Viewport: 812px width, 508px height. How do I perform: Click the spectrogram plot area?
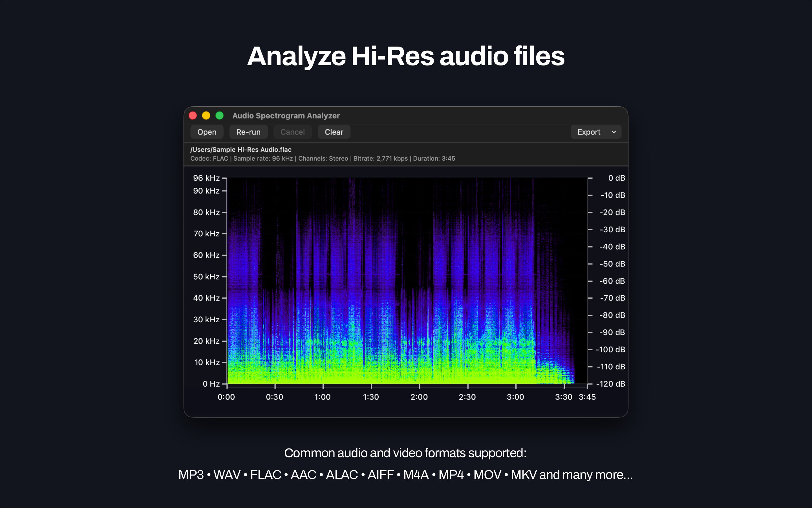[x=407, y=281]
